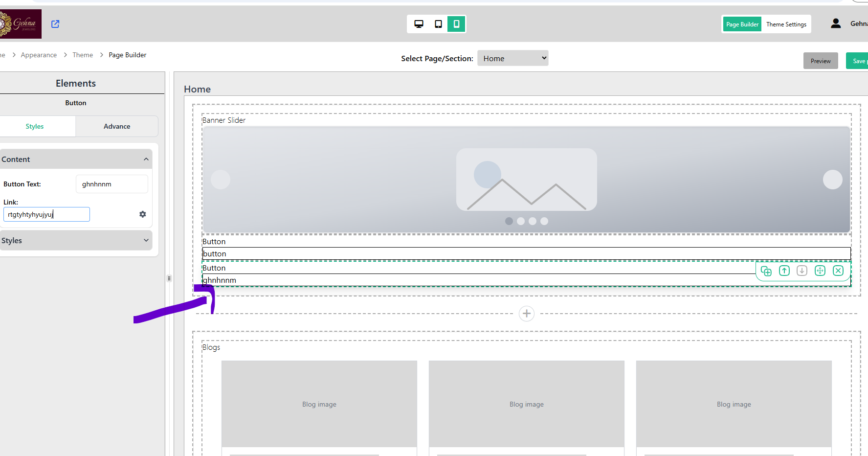This screenshot has height=456, width=868.
Task: Add new section with plus icon
Action: click(527, 314)
